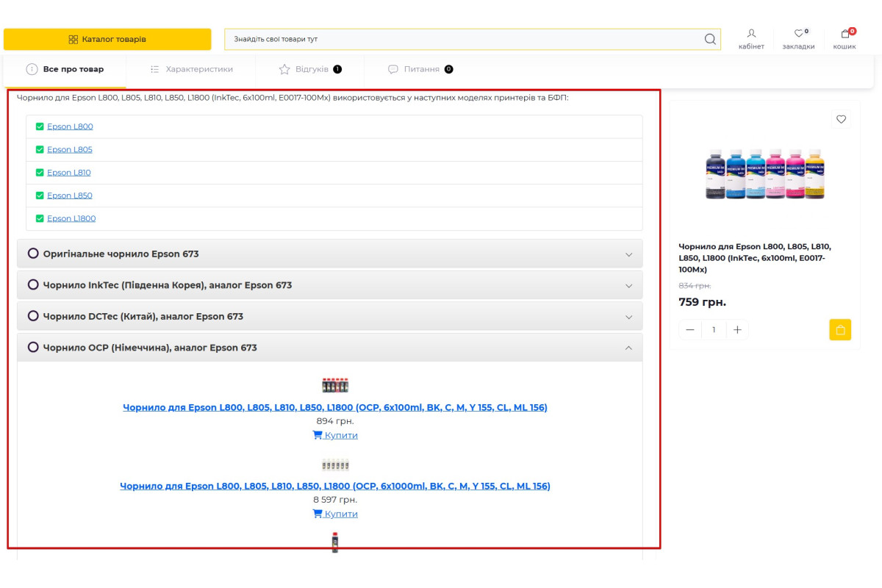Click the 759 грн. price text
The image size is (882, 588).
click(702, 302)
